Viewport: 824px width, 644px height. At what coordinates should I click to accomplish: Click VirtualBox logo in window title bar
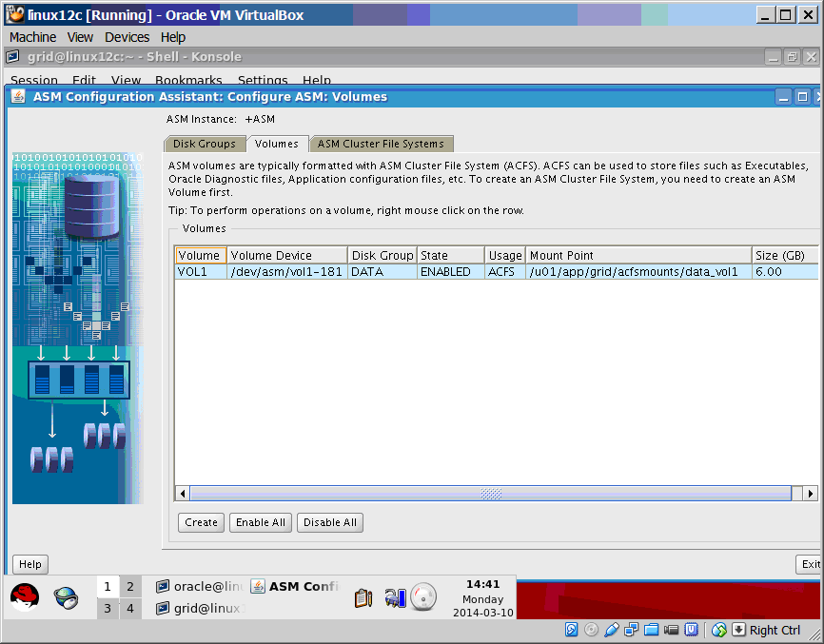pos(14,14)
